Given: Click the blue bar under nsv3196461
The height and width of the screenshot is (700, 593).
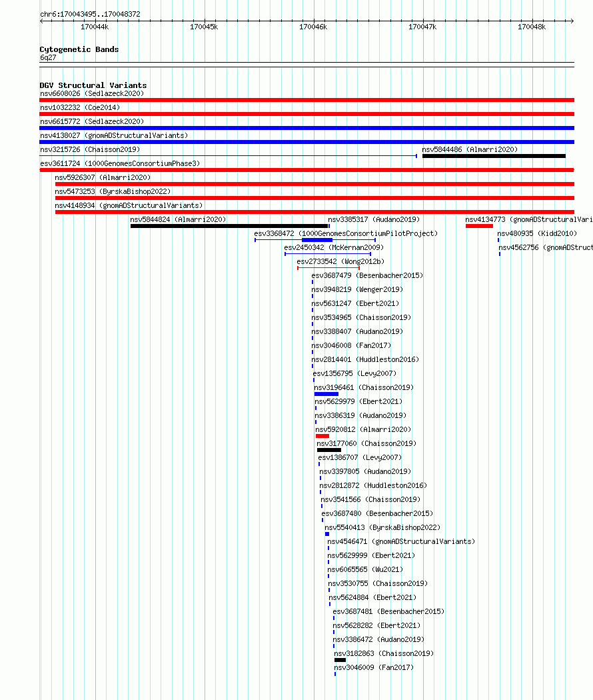Looking at the screenshot, I should (x=326, y=394).
